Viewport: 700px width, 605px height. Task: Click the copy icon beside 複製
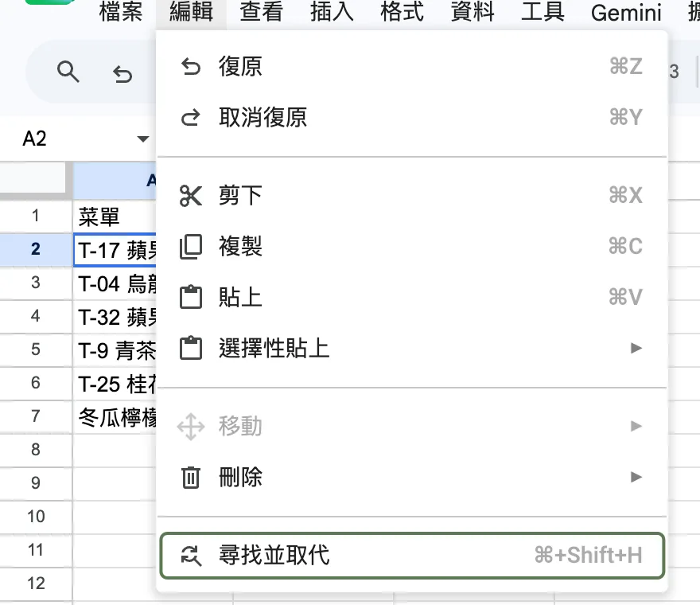click(x=191, y=247)
